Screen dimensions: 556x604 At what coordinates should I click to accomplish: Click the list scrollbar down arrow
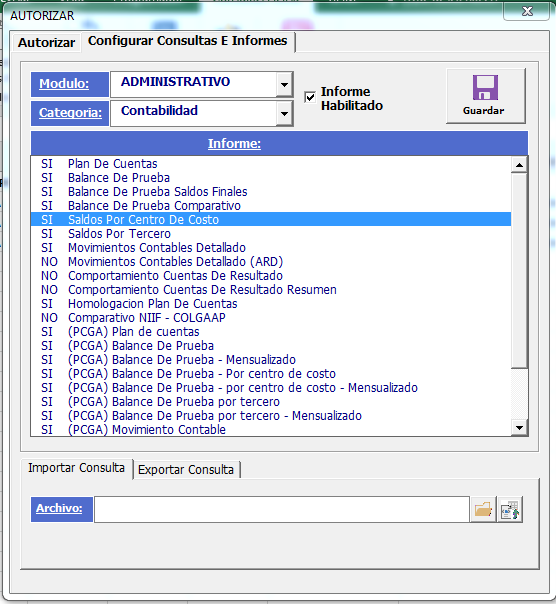coord(519,428)
